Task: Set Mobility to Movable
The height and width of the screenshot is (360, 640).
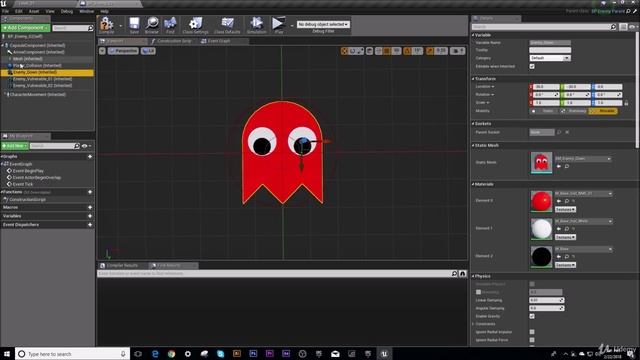Action: [603, 111]
